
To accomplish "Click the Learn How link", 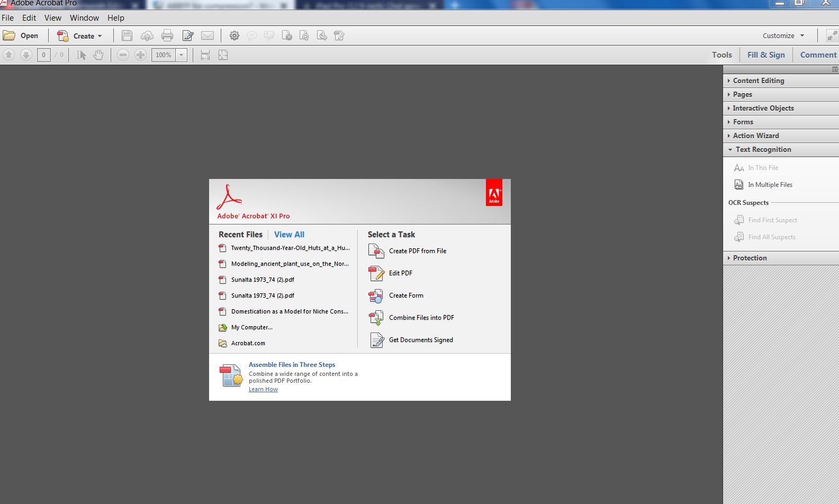I will tap(263, 389).
